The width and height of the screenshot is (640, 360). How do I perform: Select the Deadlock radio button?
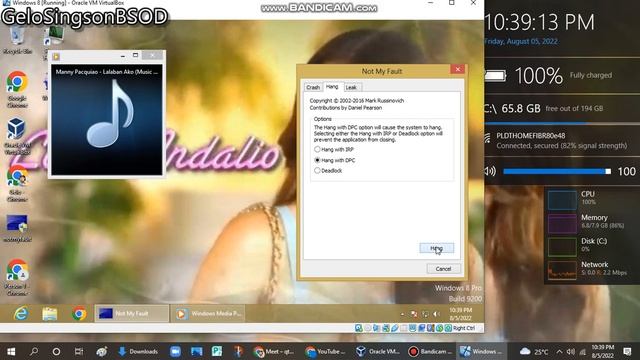tap(317, 171)
